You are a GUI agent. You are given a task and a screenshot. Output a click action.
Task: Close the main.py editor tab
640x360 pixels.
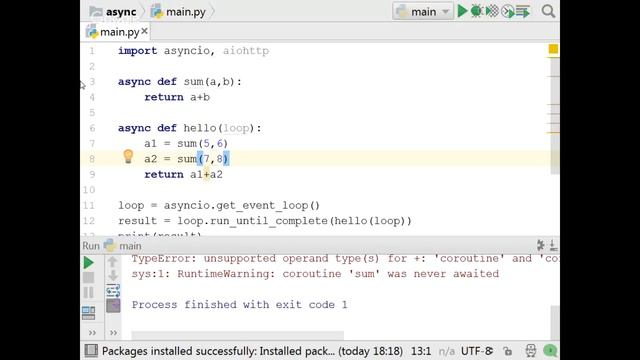coord(144,31)
